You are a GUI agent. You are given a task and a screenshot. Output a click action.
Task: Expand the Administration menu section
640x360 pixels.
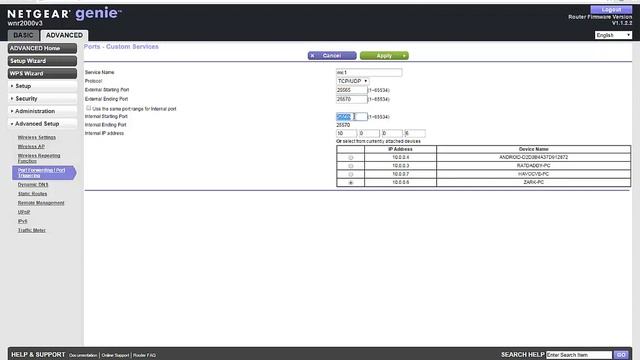click(42, 111)
